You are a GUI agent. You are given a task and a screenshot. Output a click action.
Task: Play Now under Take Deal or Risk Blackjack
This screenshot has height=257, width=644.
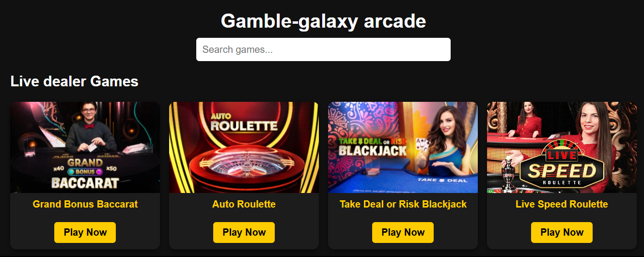(x=403, y=232)
